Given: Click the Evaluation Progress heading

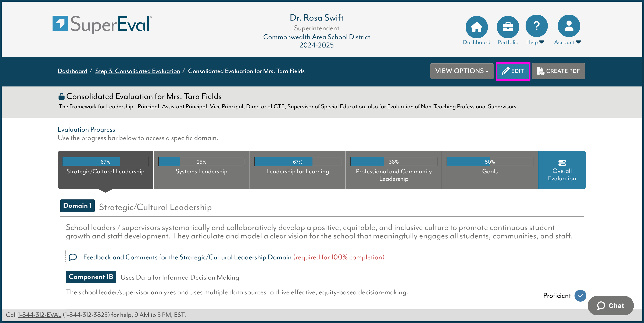Looking at the screenshot, I should coord(86,129).
